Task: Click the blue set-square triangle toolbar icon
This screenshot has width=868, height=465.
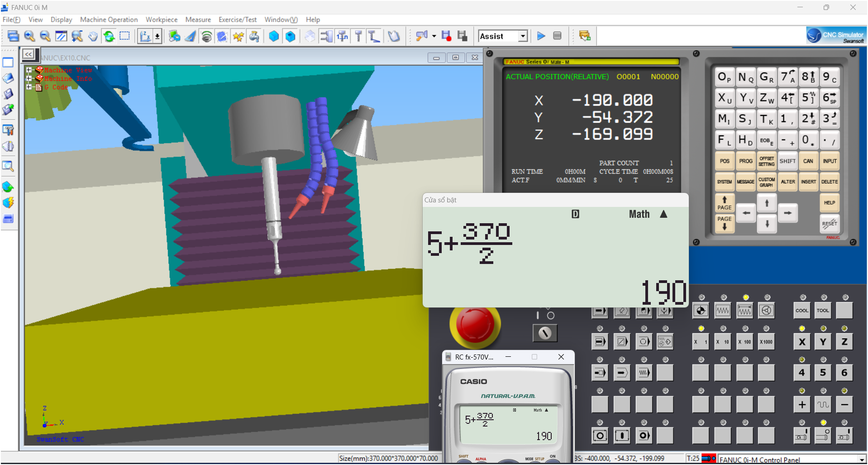Action: pyautogui.click(x=191, y=36)
